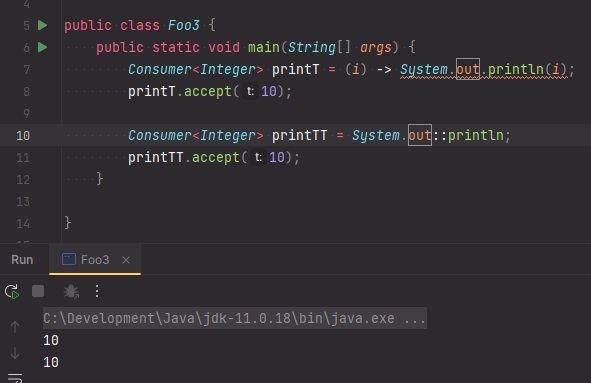Click first '10' console output line
Viewport: 591px width, 383px height.
coord(51,340)
